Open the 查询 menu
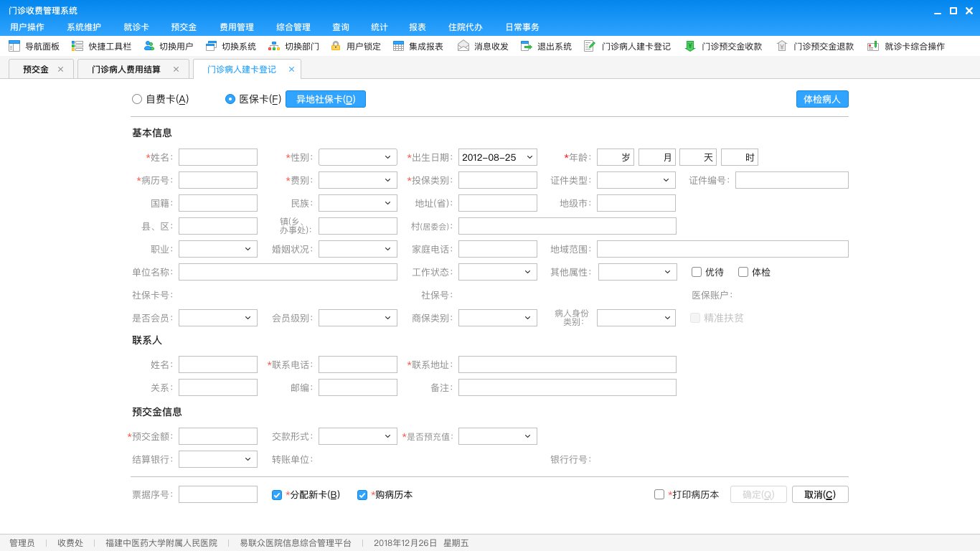 tap(341, 27)
